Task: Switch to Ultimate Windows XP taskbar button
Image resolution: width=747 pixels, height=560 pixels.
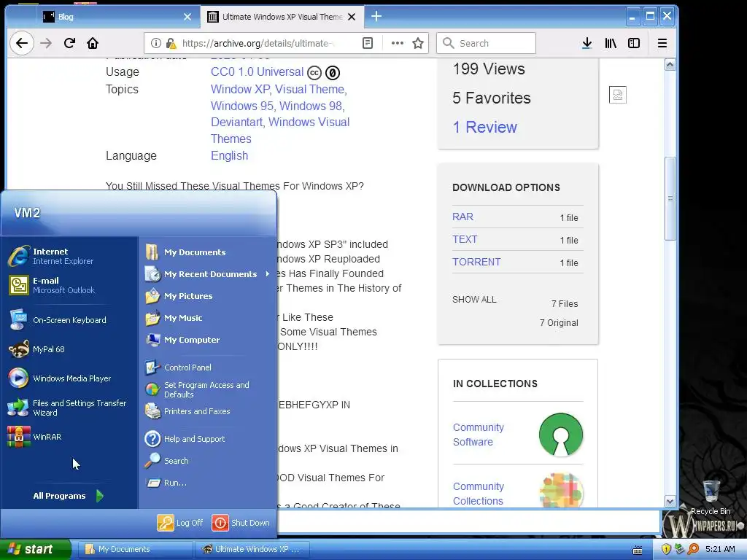Action: coord(252,549)
